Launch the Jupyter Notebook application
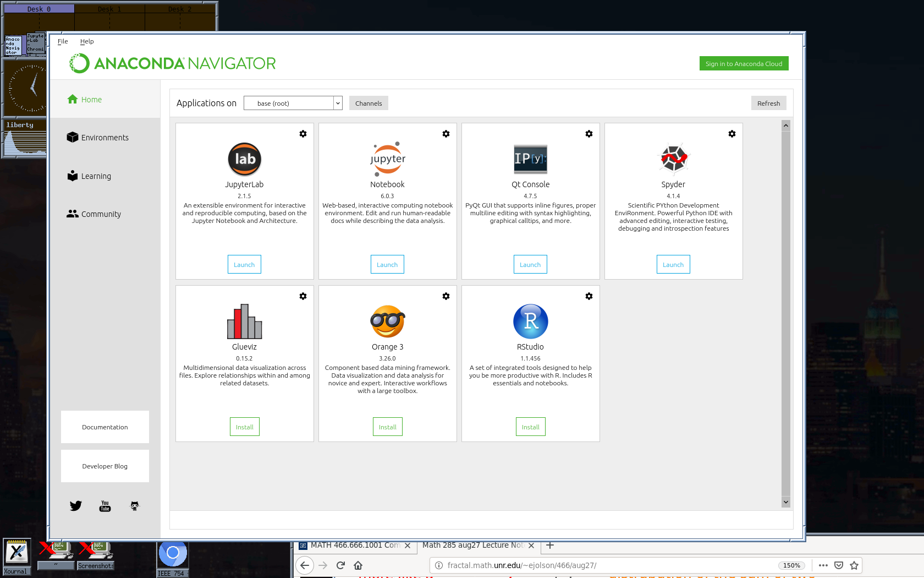The height and width of the screenshot is (578, 924). (x=387, y=264)
